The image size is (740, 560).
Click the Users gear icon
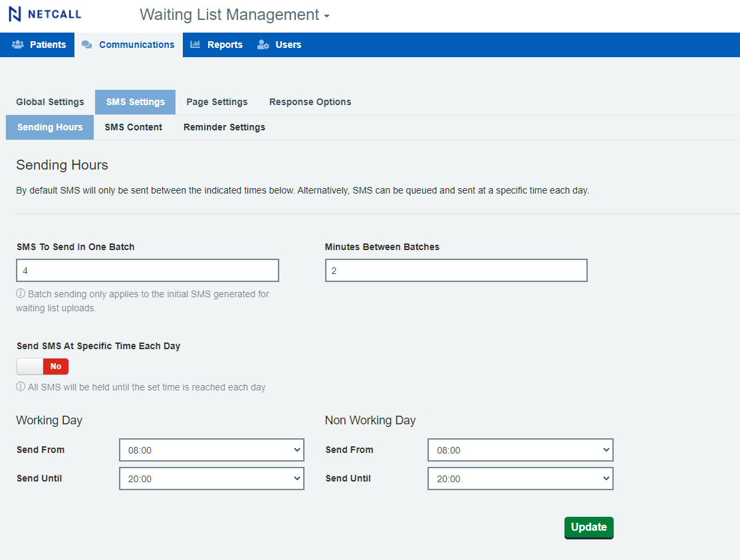coord(263,45)
